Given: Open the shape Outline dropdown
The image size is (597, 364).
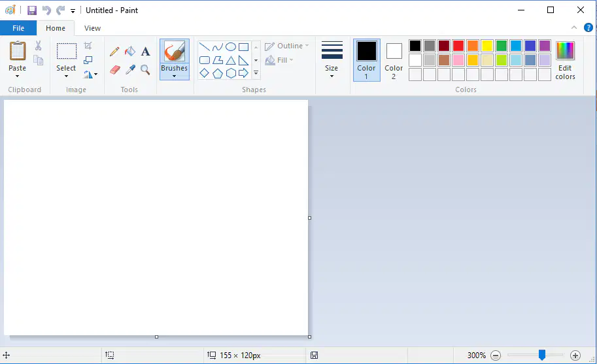Looking at the screenshot, I should pos(286,46).
